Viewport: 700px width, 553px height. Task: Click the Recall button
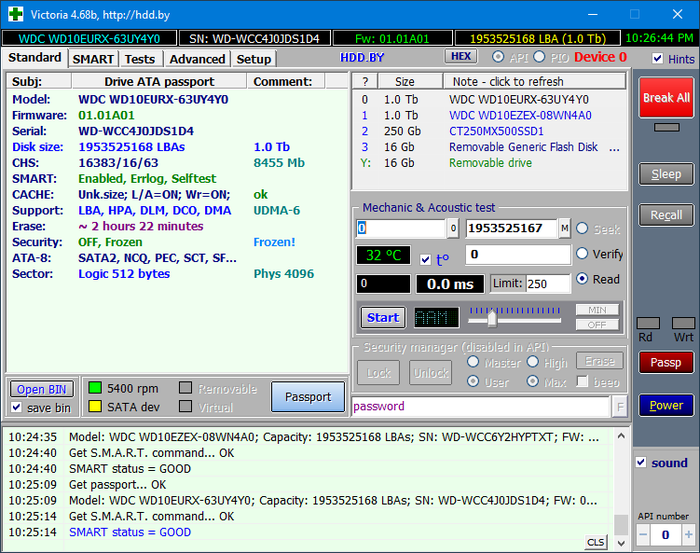click(666, 215)
